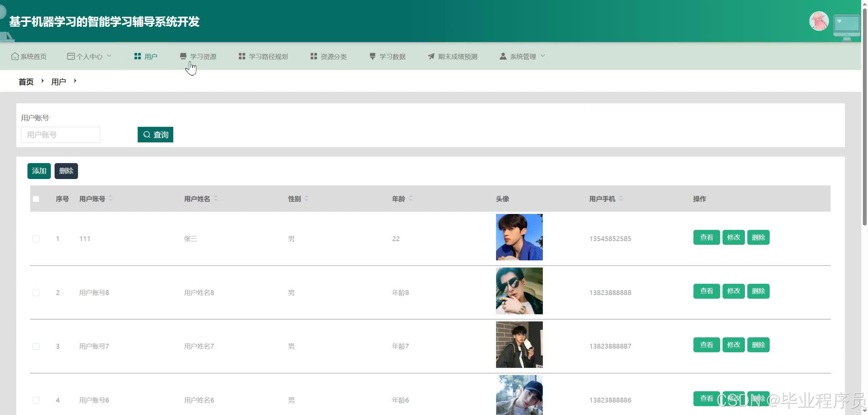Click the grid icon beside 资源分类

click(314, 56)
